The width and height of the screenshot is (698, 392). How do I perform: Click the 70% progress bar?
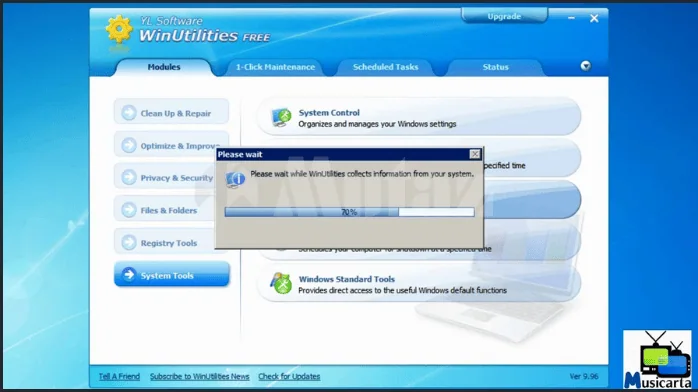click(349, 212)
